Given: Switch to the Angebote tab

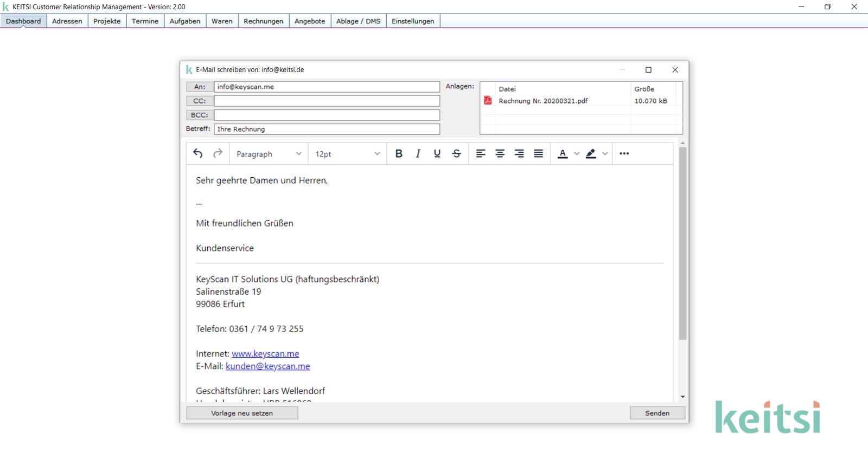Looking at the screenshot, I should pos(310,21).
